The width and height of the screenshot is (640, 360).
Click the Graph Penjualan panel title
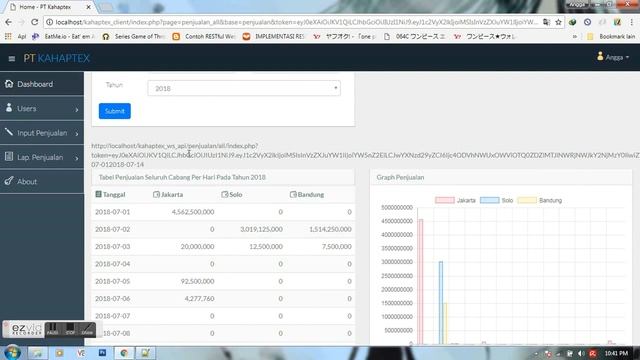(x=400, y=178)
